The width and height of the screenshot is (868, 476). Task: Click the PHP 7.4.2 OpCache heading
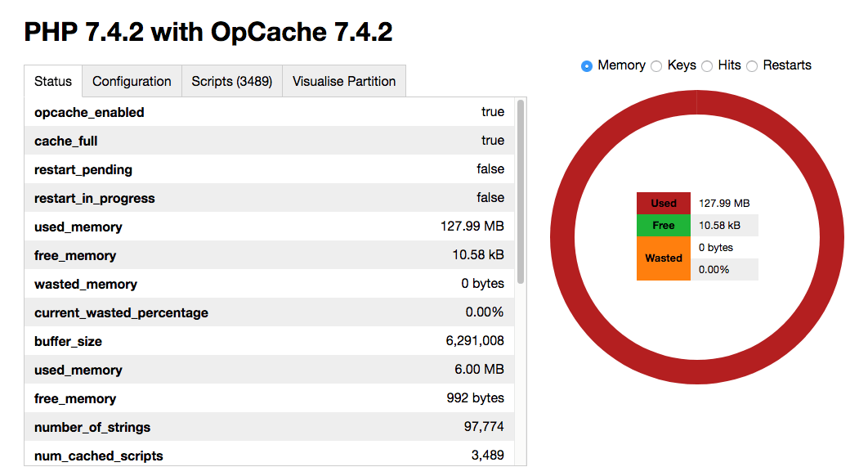pos(208,33)
